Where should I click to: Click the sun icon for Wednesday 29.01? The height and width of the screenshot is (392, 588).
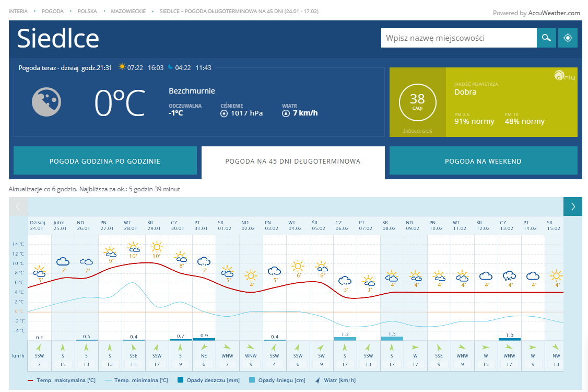pyautogui.click(x=156, y=246)
